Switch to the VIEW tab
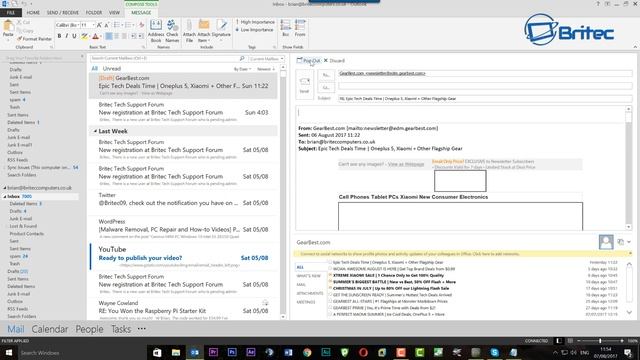The image size is (640, 360). [114, 13]
